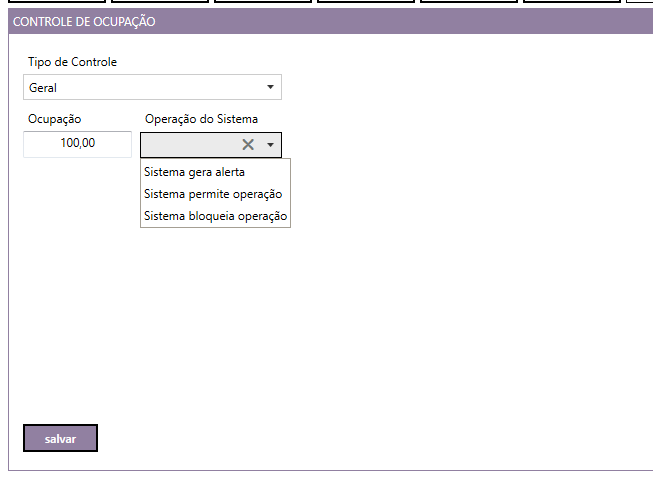Click fourth cut-off button along top edge
This screenshot has width=653, height=477.
tap(366, 2)
